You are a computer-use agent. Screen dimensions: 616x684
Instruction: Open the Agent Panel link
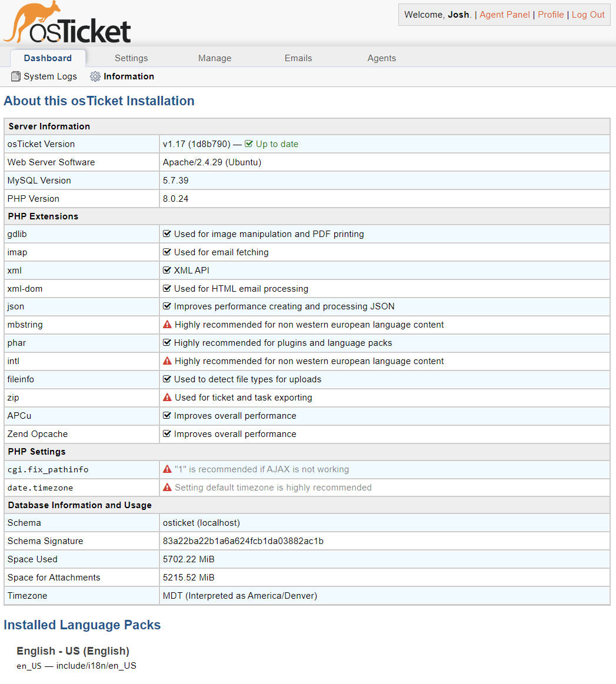pyautogui.click(x=505, y=14)
